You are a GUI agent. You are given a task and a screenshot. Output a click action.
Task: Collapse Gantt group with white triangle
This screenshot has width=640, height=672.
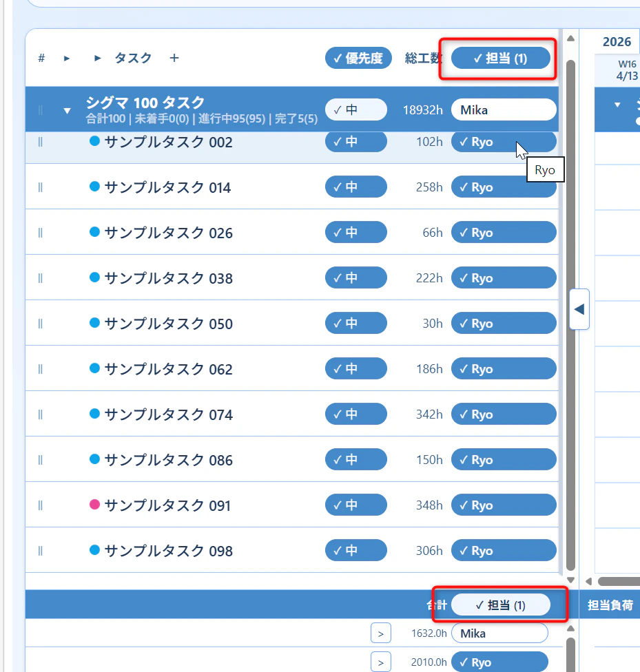coord(617,105)
